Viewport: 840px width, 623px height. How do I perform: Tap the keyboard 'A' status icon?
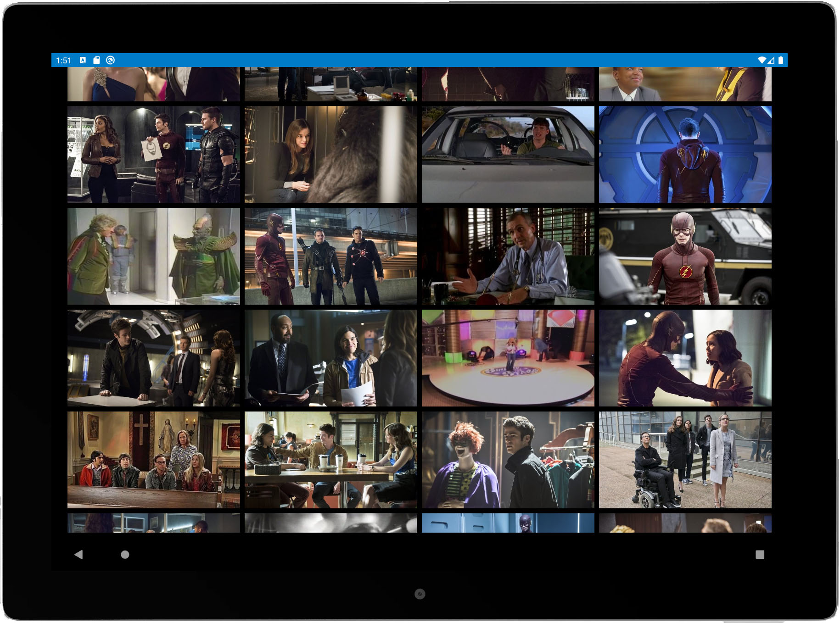(83, 60)
